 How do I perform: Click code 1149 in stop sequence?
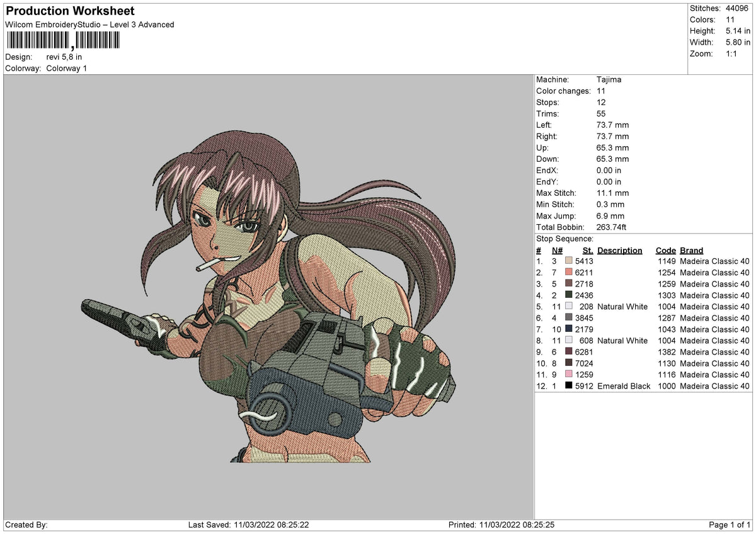667,261
